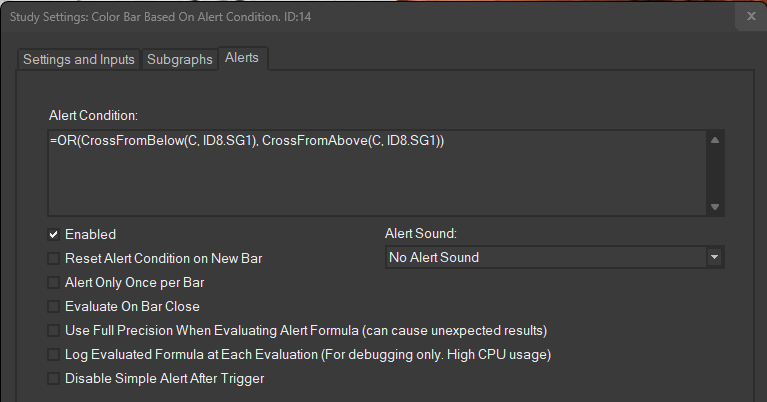This screenshot has height=402, width=767.
Task: Enable Reset Alert Condition on New Bar
Action: tap(53, 259)
